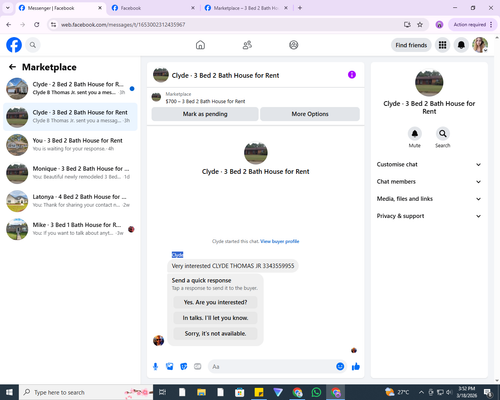Screen dimensions: 500x400
Task: Open the browser tab search dropdown
Action: point(8,8)
